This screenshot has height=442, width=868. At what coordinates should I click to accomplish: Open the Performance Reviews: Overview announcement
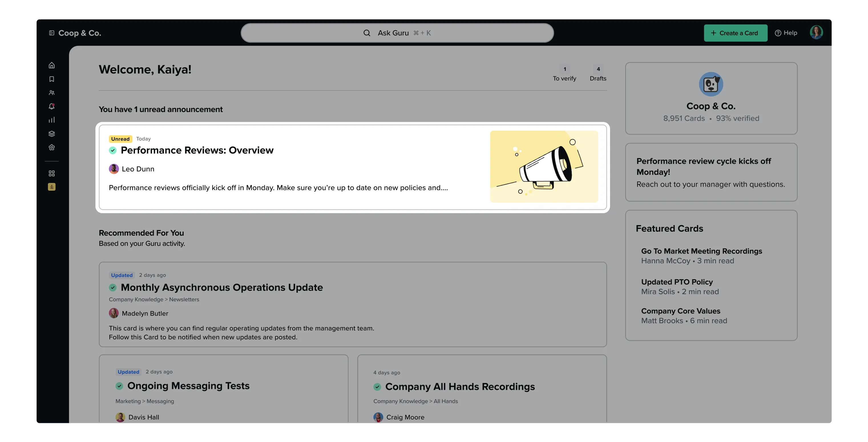(x=197, y=150)
